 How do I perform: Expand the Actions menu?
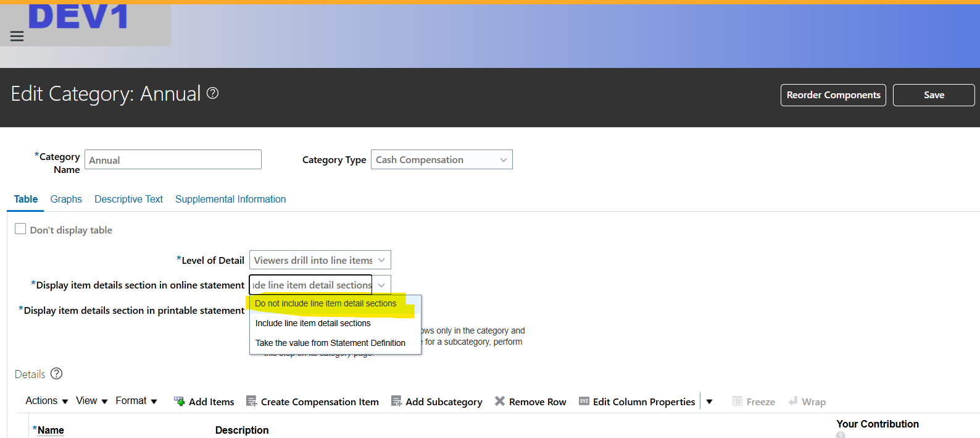[x=47, y=401]
